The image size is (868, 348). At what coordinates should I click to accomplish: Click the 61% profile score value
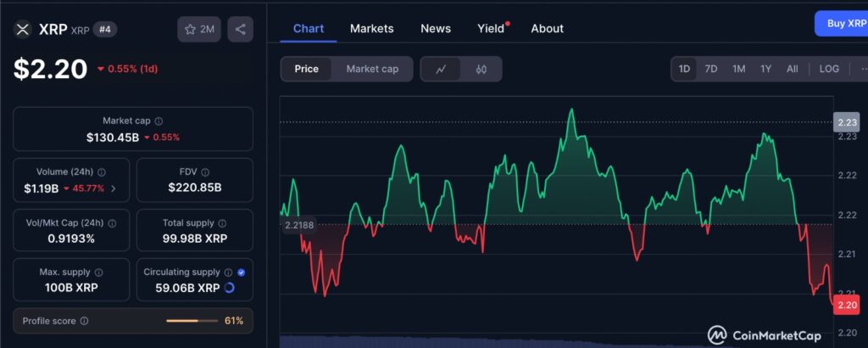point(234,321)
